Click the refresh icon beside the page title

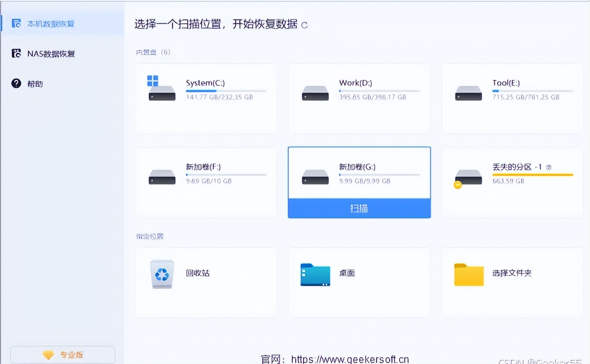point(304,25)
